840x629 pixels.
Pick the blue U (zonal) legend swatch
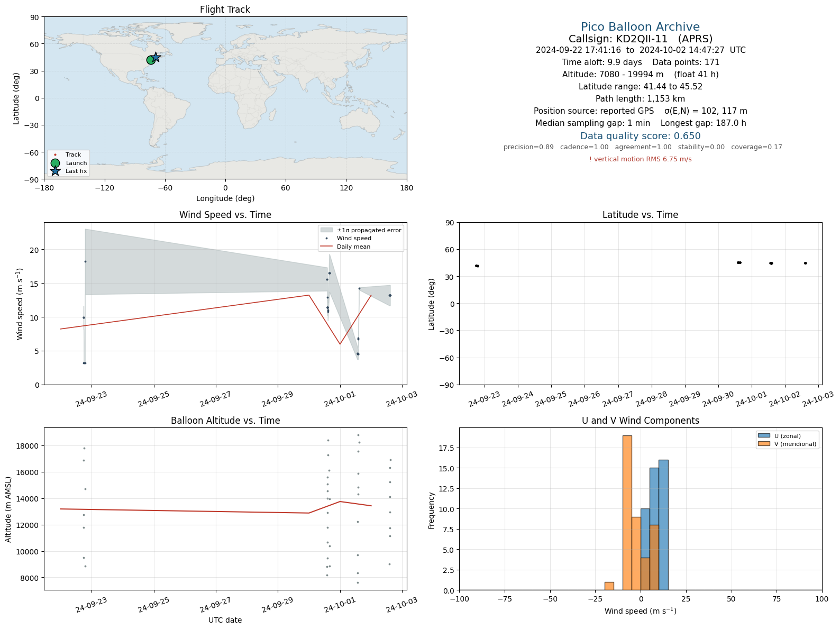click(764, 436)
